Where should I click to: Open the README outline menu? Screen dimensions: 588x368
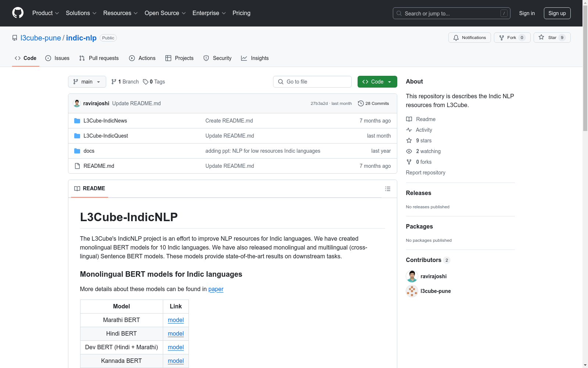[x=387, y=189]
